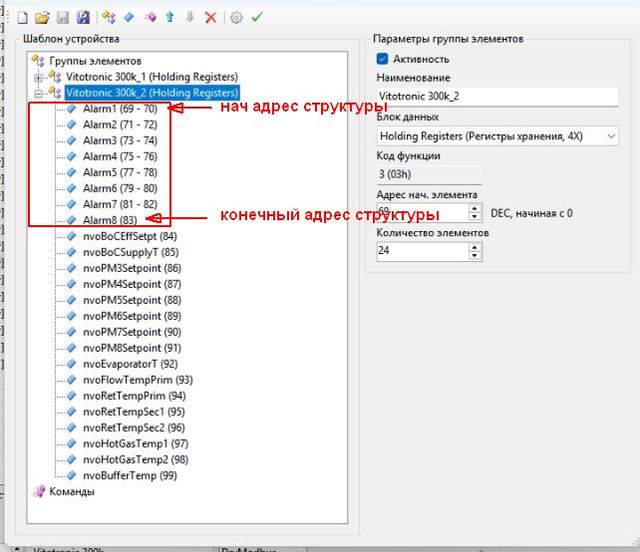
Task: Select the nvoBufferTemp (99) element
Action: coord(130,476)
